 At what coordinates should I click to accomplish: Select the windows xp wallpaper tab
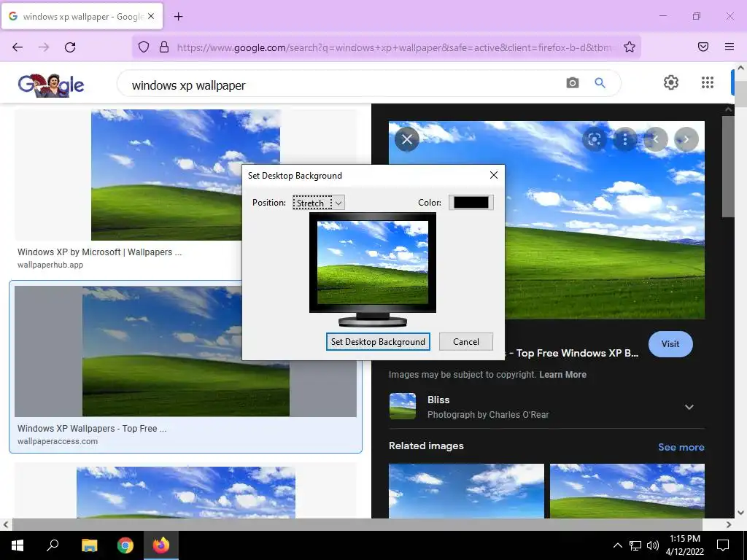click(x=82, y=16)
